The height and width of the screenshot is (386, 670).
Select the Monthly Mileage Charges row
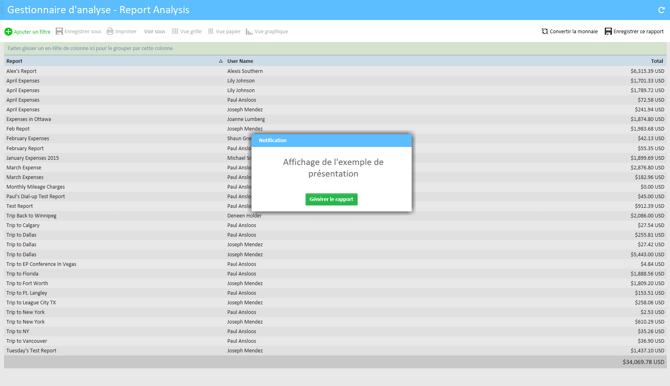[x=335, y=187]
